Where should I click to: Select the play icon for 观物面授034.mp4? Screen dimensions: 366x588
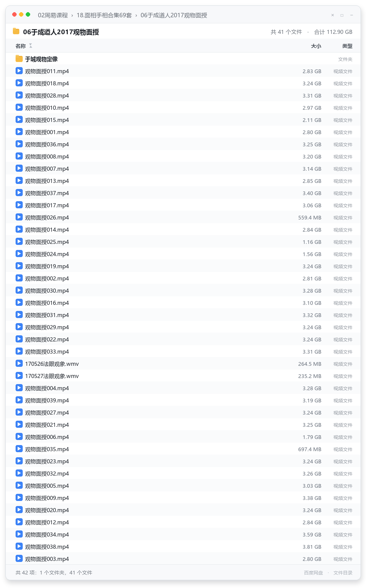tap(19, 534)
